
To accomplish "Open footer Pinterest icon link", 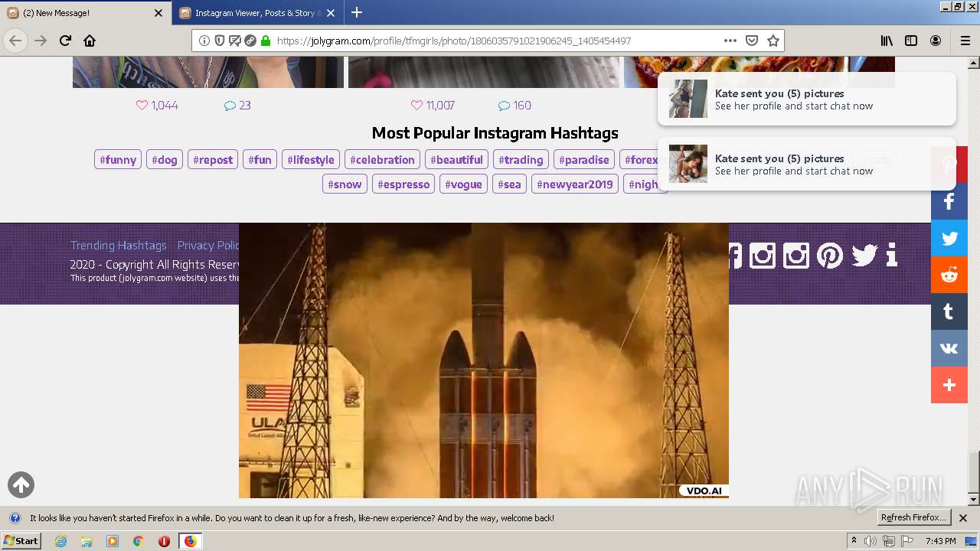I will 830,255.
